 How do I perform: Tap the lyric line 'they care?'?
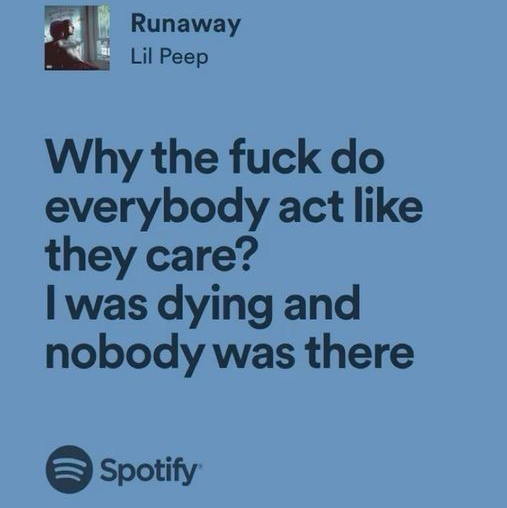pyautogui.click(x=148, y=257)
